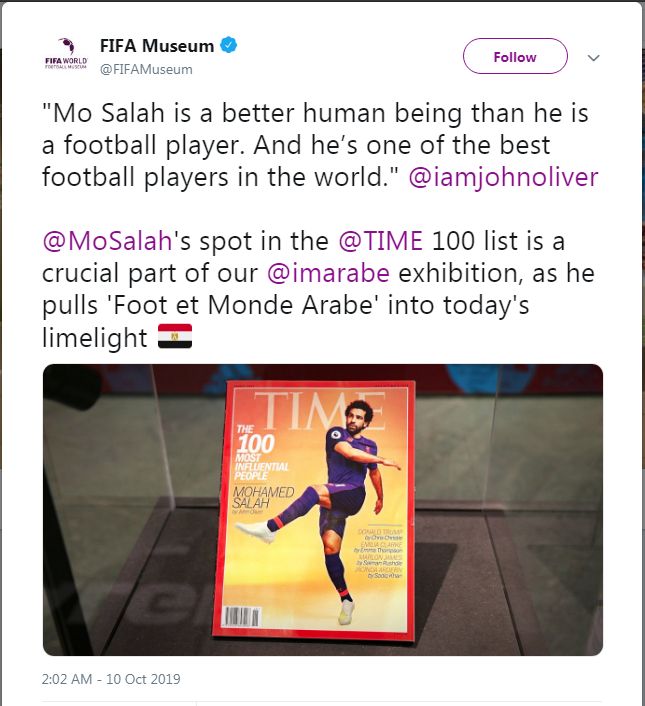Open the FIFA Museum display name link

157,46
